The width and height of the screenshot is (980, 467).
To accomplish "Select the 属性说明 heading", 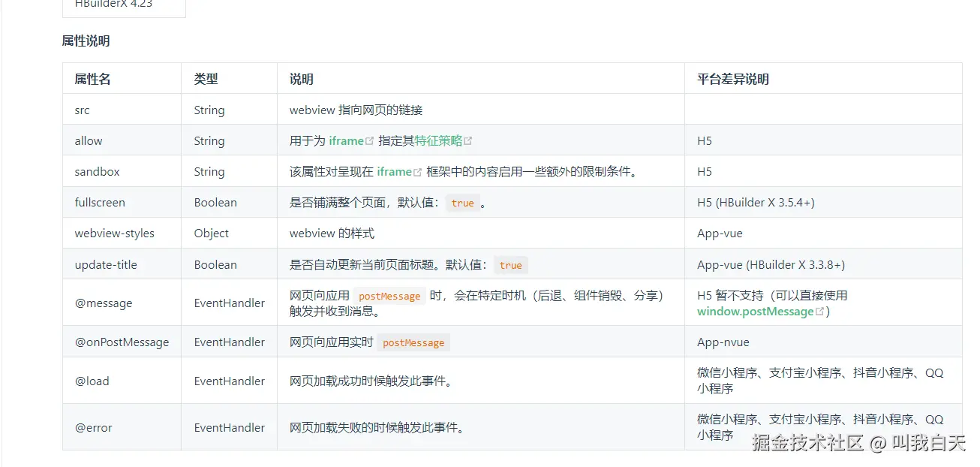I will coord(86,41).
